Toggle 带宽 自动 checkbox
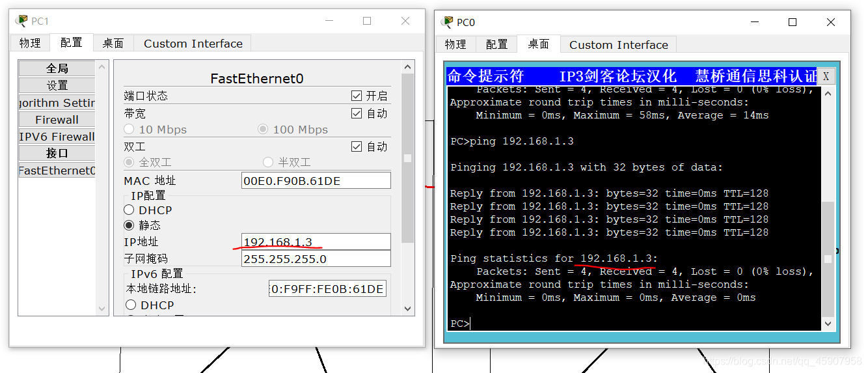Viewport: 868px width, 373px height. [357, 113]
